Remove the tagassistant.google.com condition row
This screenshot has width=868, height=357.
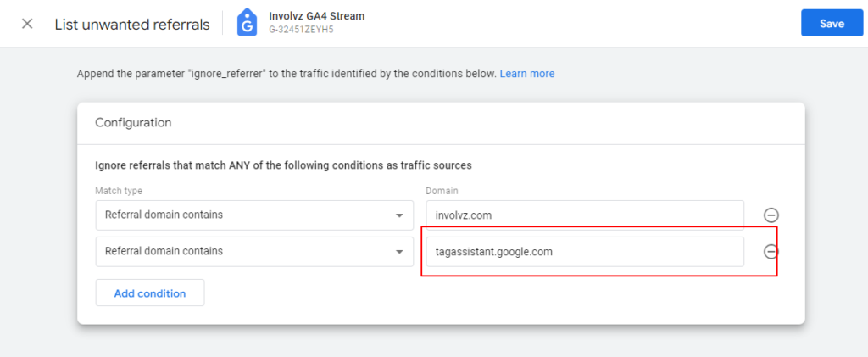click(x=771, y=252)
